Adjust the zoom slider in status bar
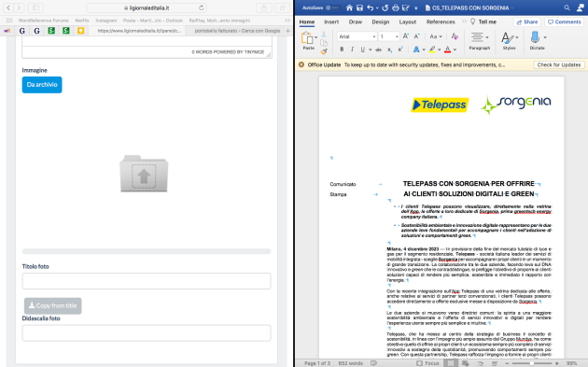588x367 pixels. coord(531,363)
